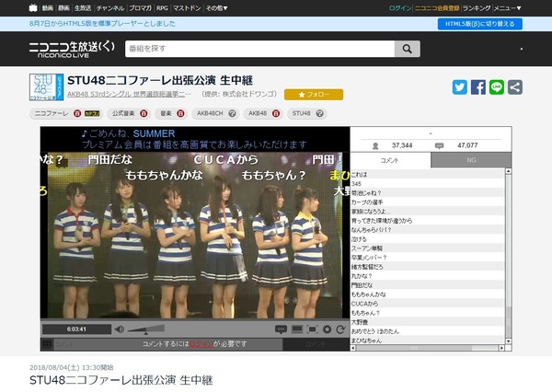Viewport: 552px width, 392px height.
Task: Open the comment command grid icon
Action: pos(47,344)
